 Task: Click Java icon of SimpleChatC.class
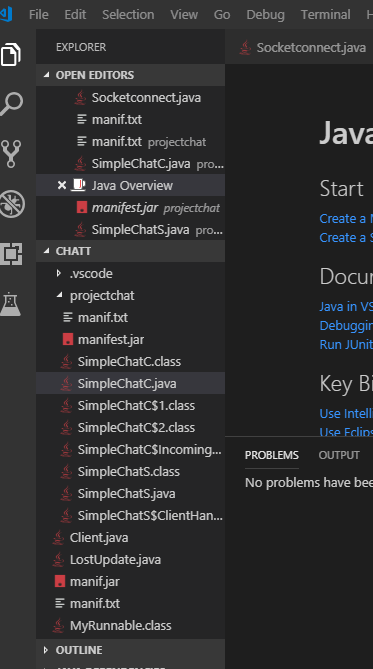(66, 361)
